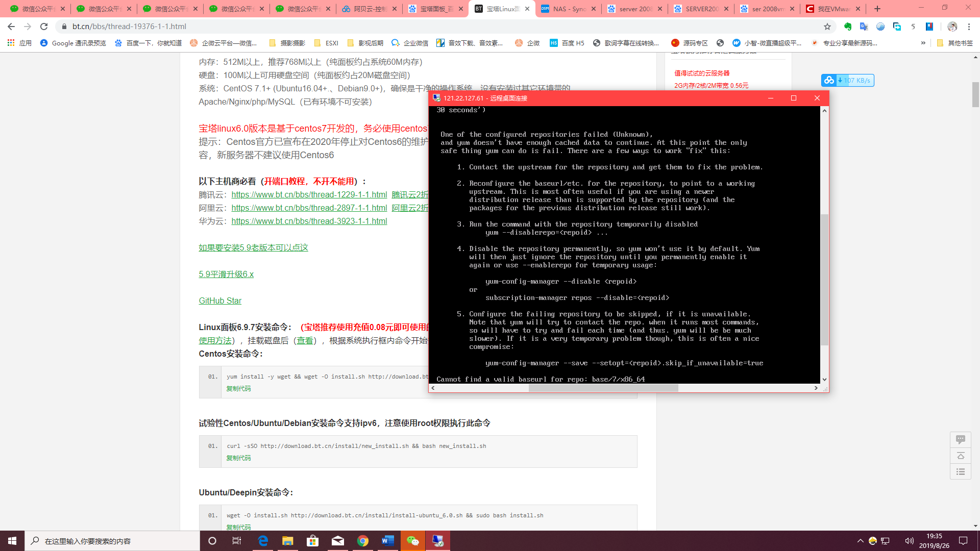Open the 影视后期 bookmarks folder

point(365,43)
